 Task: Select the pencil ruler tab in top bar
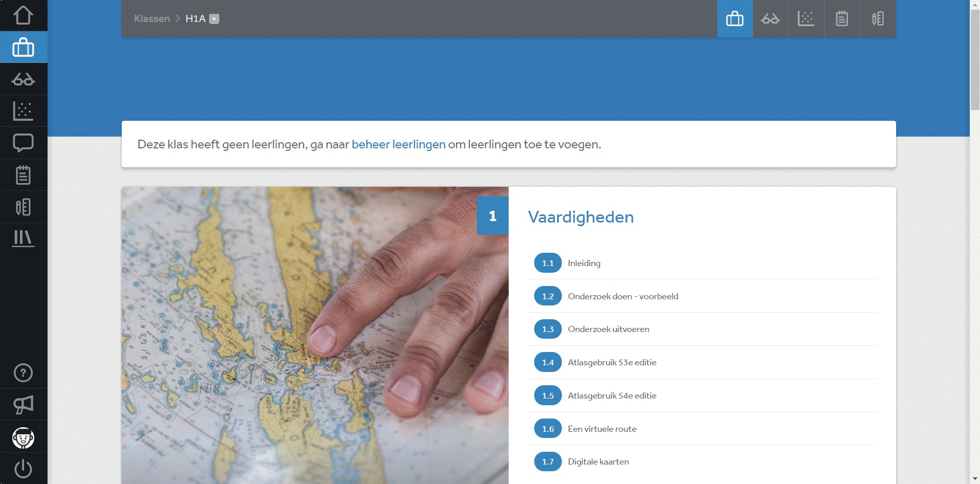878,19
